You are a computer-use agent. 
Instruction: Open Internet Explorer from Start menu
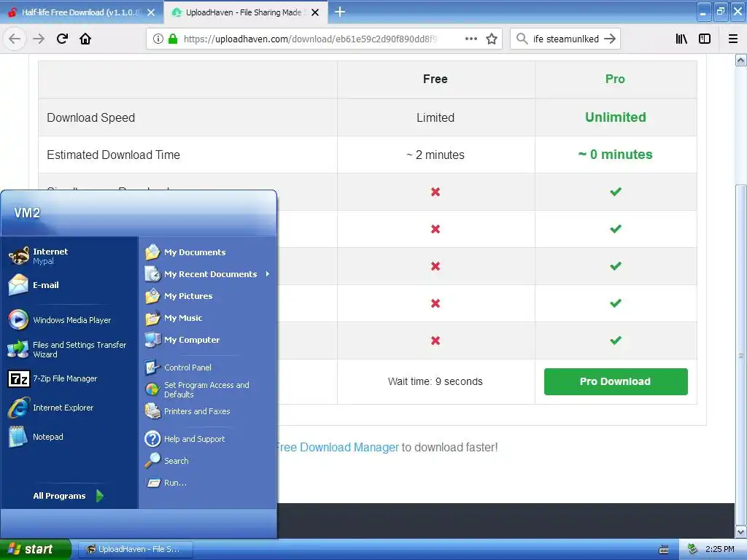tap(69, 408)
